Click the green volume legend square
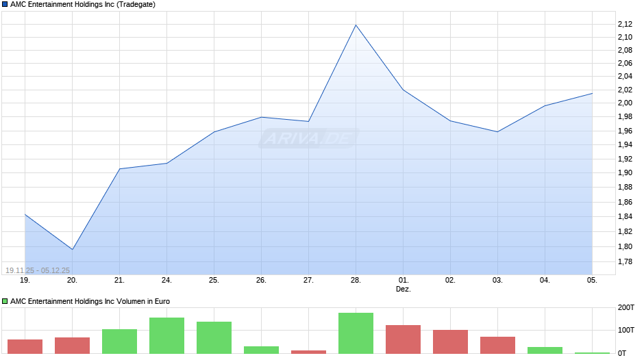 [5, 301]
